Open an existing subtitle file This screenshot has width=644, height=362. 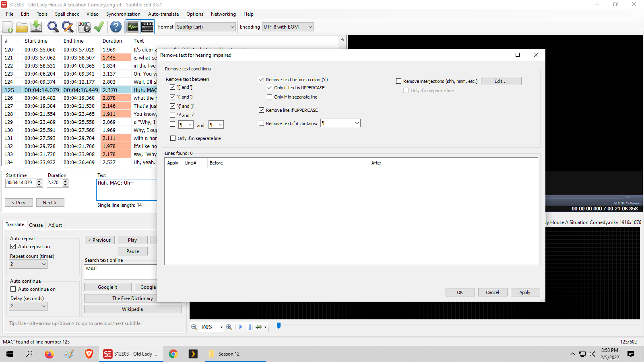(22, 27)
